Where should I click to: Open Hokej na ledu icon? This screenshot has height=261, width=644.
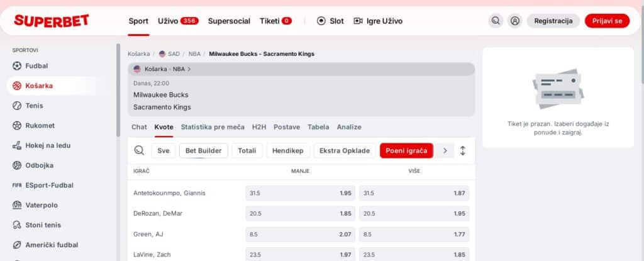click(x=17, y=145)
